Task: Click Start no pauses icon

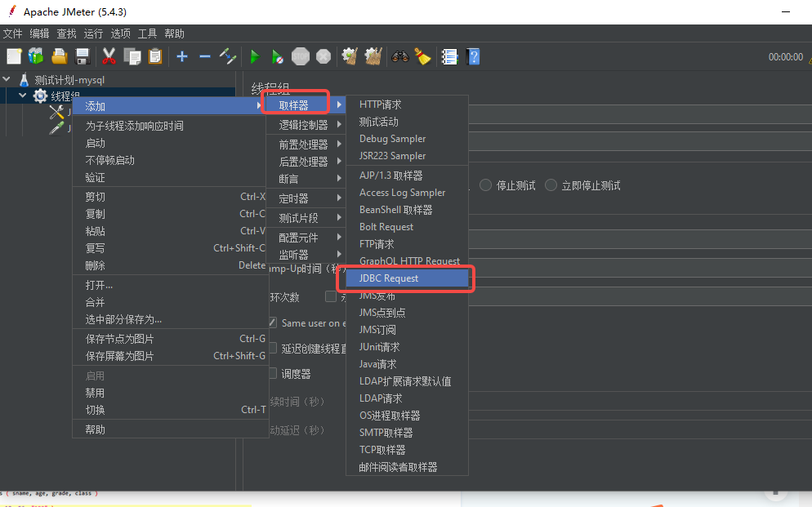Action: 278,56
